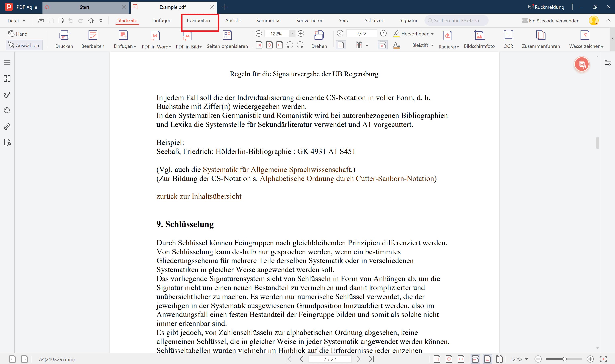Undo the last action
This screenshot has width=615, height=364.
pos(71,21)
